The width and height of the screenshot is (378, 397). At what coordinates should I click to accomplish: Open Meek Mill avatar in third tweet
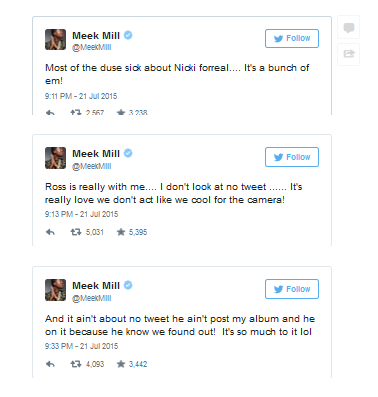[55, 290]
